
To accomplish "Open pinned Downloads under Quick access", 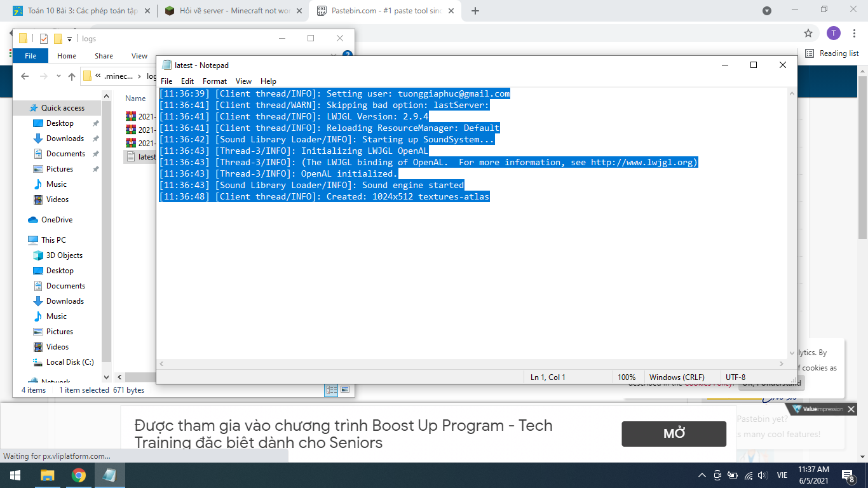I will [x=65, y=139].
